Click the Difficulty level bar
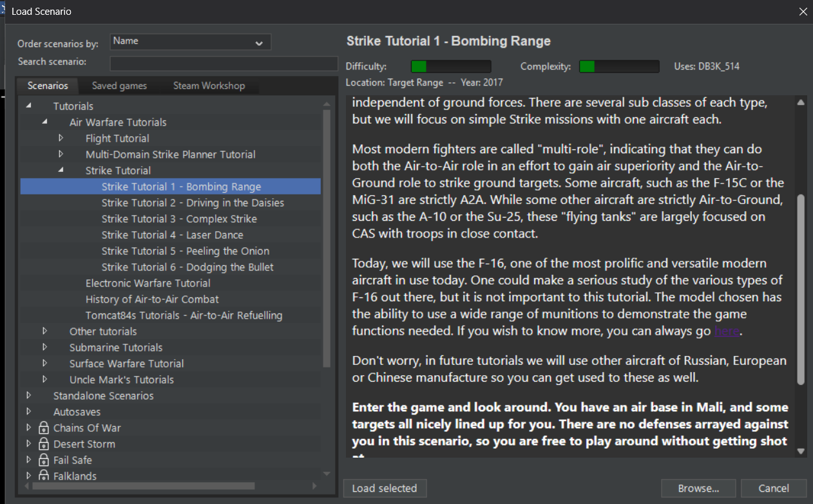Image resolution: width=813 pixels, height=504 pixels. point(451,66)
